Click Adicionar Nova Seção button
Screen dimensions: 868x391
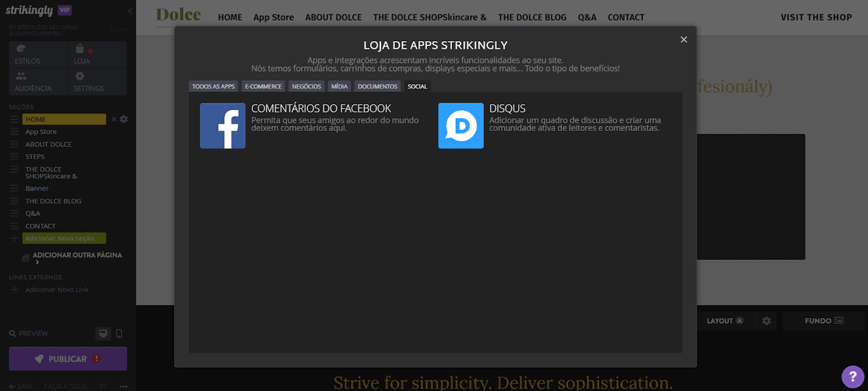pyautogui.click(x=64, y=238)
